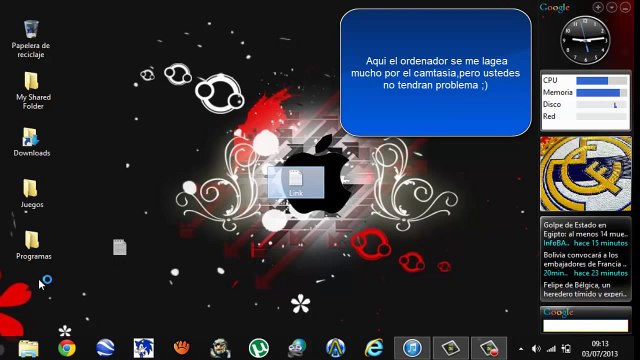The image size is (640, 360).
Task: Click the analog clock gadget
Action: 585,40
